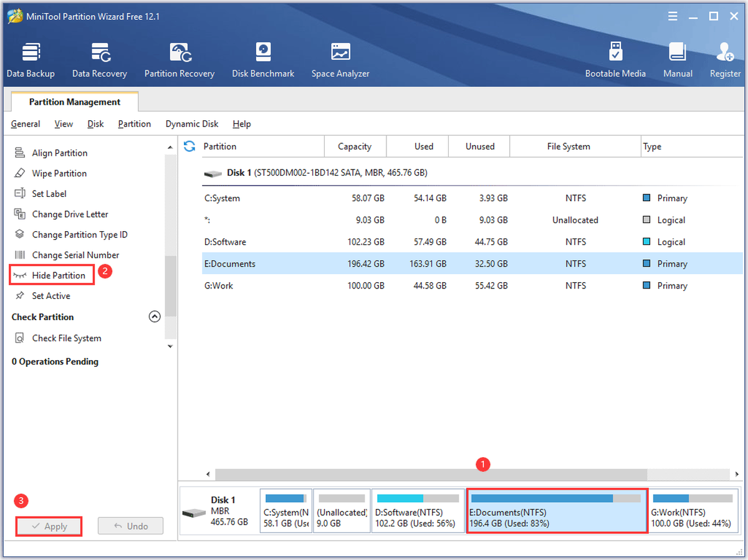Start the Disk Benchmark tool
This screenshot has width=748, height=560.
[x=263, y=60]
